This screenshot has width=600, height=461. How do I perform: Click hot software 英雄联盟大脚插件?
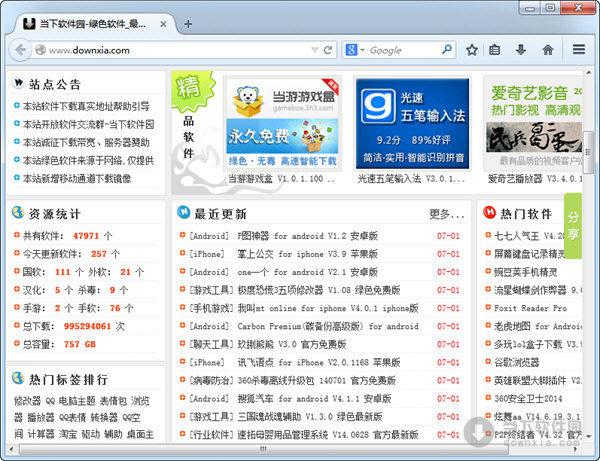click(x=537, y=380)
